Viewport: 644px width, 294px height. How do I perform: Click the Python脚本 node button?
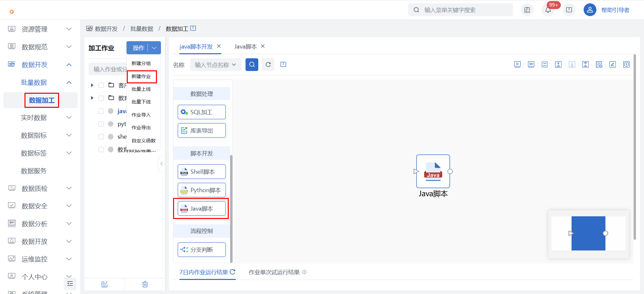(202, 190)
